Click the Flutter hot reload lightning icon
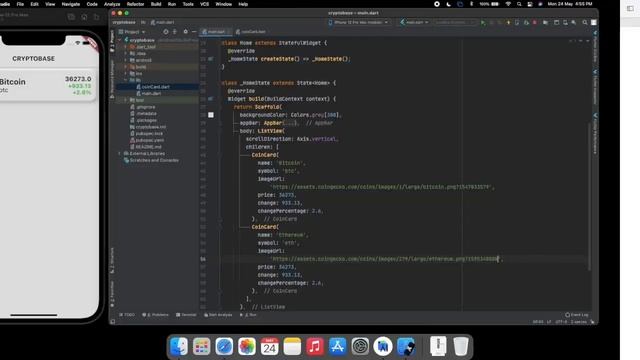640x360 pixels. (508, 22)
